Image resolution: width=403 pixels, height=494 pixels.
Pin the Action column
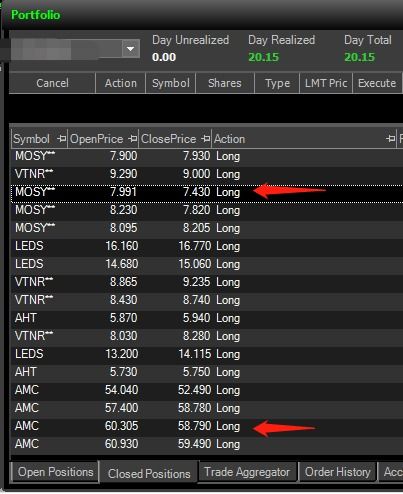click(x=391, y=139)
